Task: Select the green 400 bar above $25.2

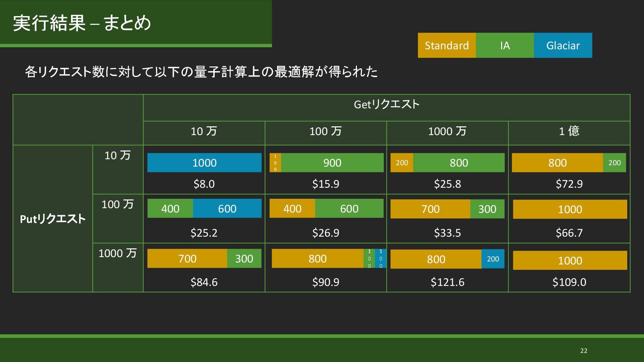Action: point(170,208)
